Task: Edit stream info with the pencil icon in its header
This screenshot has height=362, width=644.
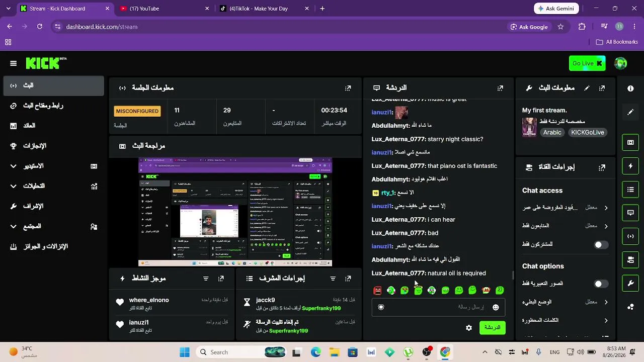Action: tap(587, 88)
